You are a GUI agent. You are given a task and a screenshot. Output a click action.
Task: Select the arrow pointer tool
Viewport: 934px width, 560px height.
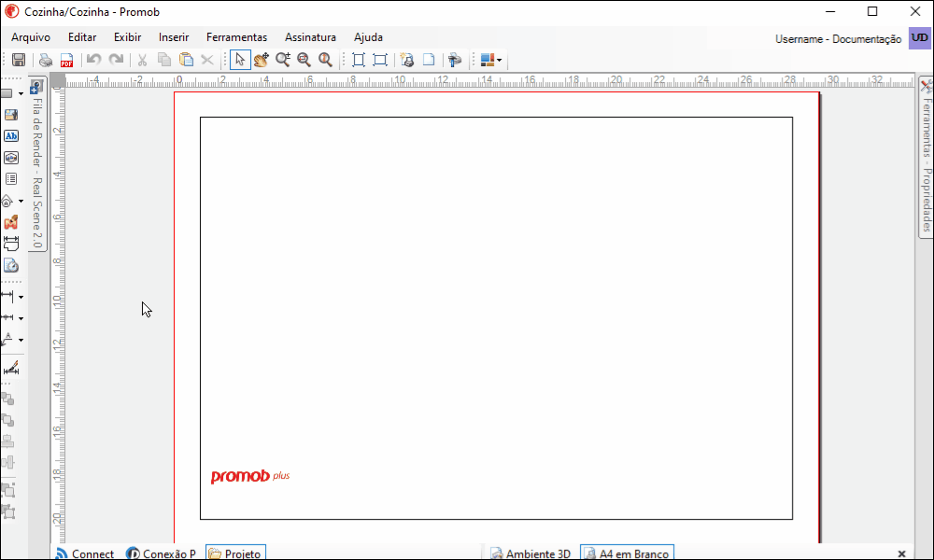(240, 60)
